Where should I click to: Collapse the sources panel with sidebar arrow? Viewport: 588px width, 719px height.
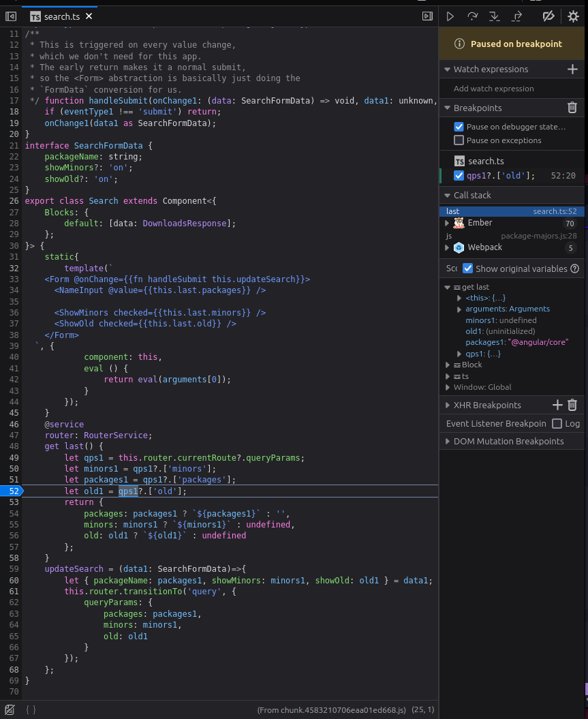[x=10, y=16]
